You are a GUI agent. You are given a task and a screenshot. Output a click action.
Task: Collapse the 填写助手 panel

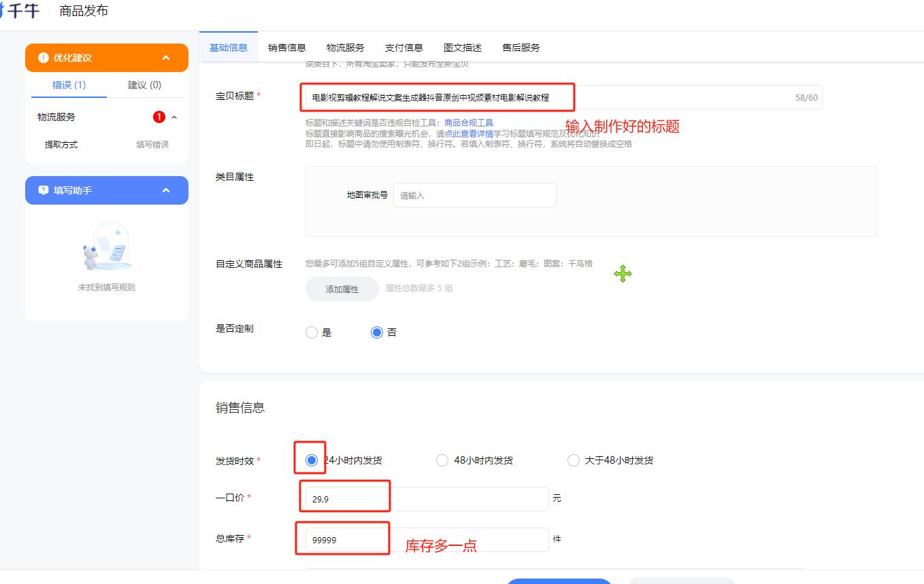click(x=167, y=190)
